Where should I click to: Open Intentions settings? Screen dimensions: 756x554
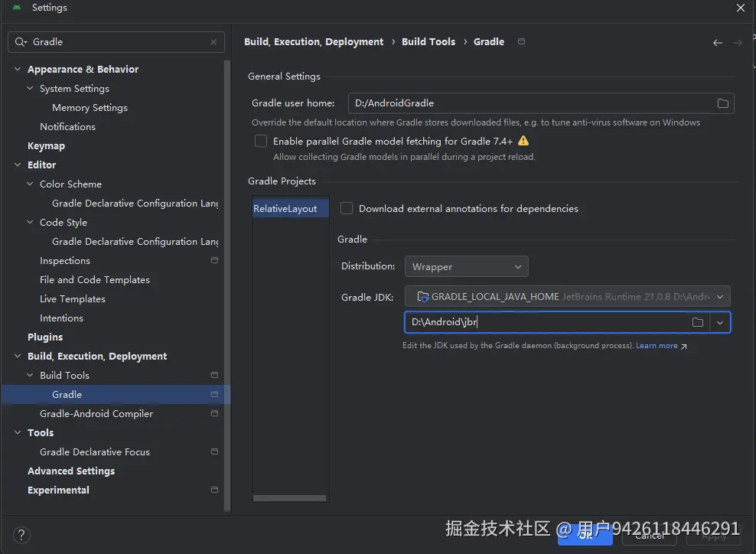tap(61, 318)
